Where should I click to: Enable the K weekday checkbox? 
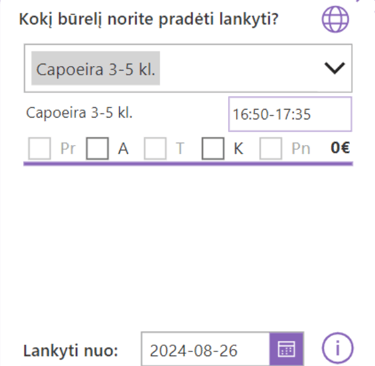coord(213,148)
